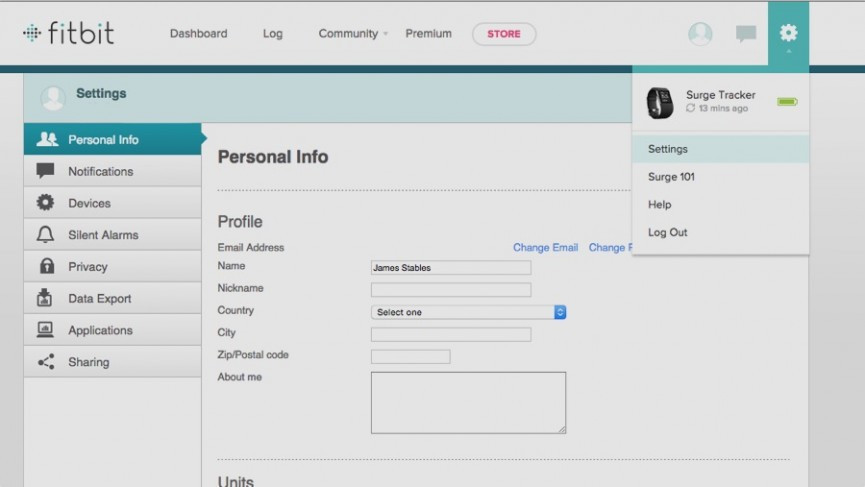Click the Name input field

coord(450,268)
